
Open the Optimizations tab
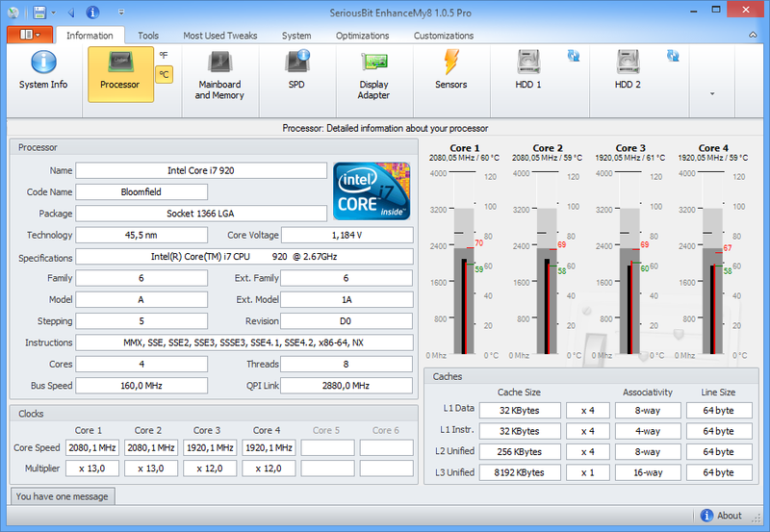362,36
